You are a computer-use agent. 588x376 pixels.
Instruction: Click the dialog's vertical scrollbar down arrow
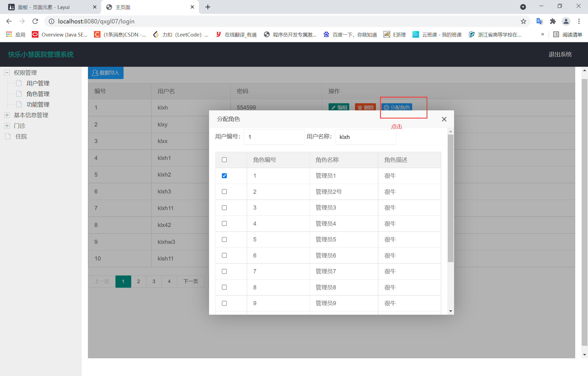(x=451, y=311)
